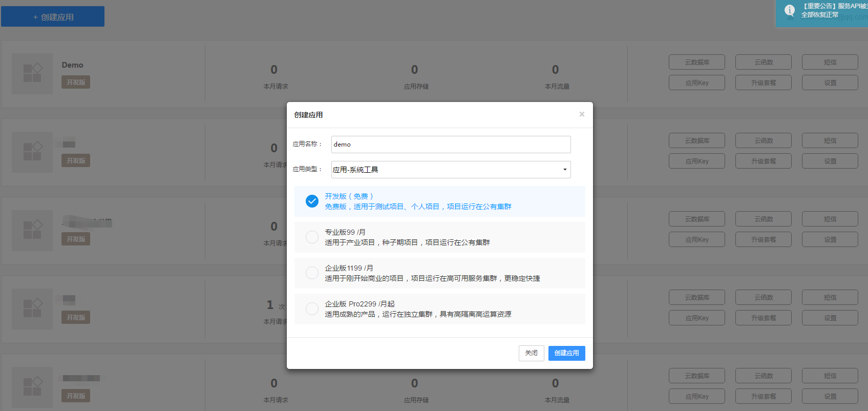
Task: Click the 企业版 Pro description text
Action: tap(418, 314)
